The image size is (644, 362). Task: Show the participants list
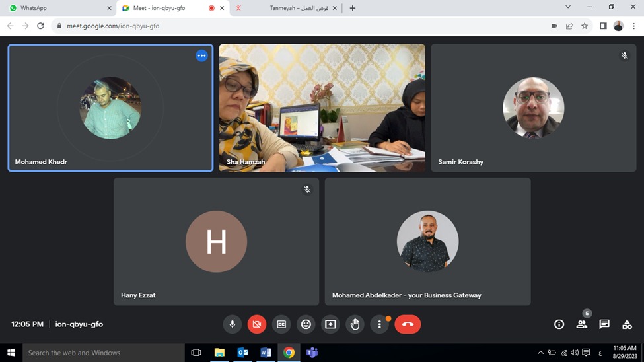(x=581, y=324)
